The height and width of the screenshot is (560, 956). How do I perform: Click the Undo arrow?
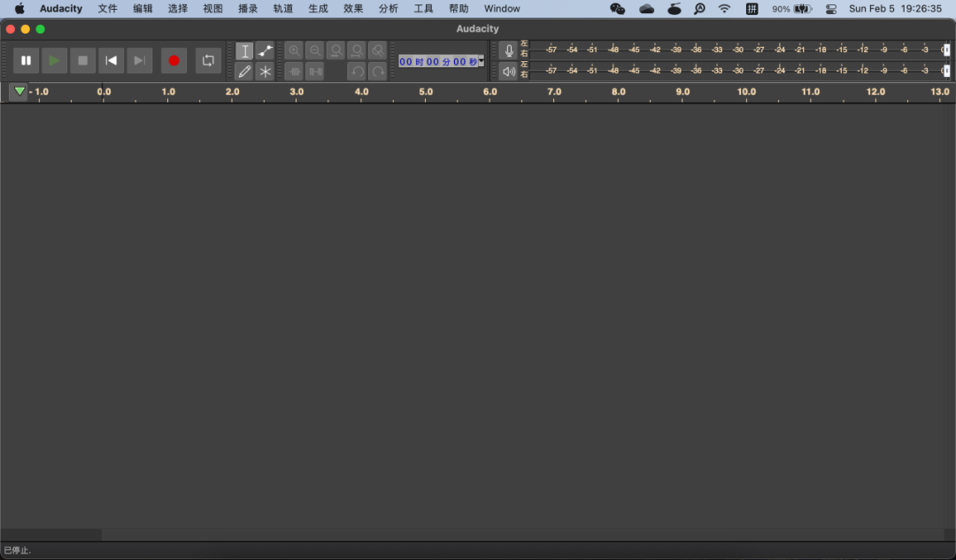coord(357,72)
